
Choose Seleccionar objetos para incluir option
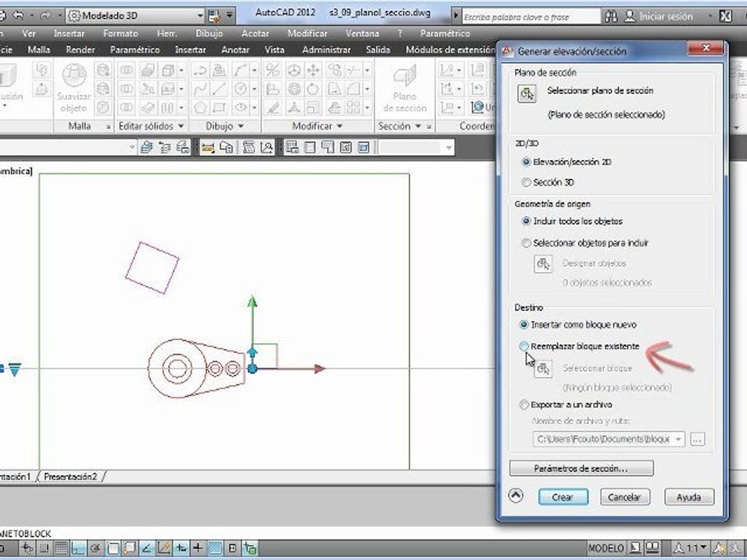coord(526,243)
